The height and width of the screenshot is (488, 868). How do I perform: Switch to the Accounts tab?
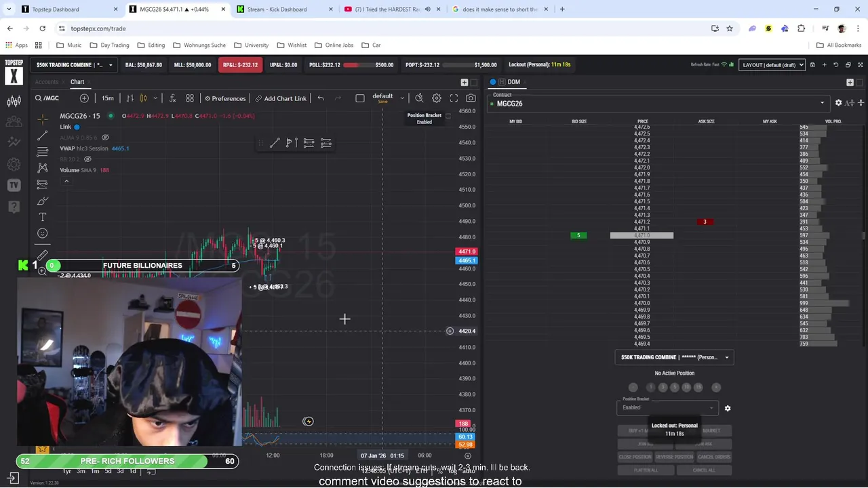pyautogui.click(x=47, y=82)
